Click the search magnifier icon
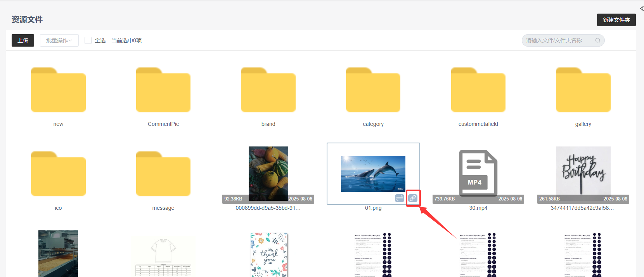The height and width of the screenshot is (277, 644). point(597,40)
